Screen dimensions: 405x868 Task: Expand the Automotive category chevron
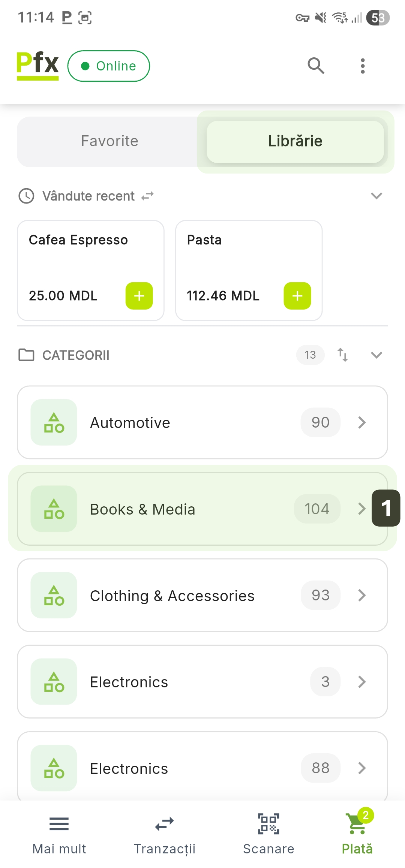pyautogui.click(x=361, y=422)
